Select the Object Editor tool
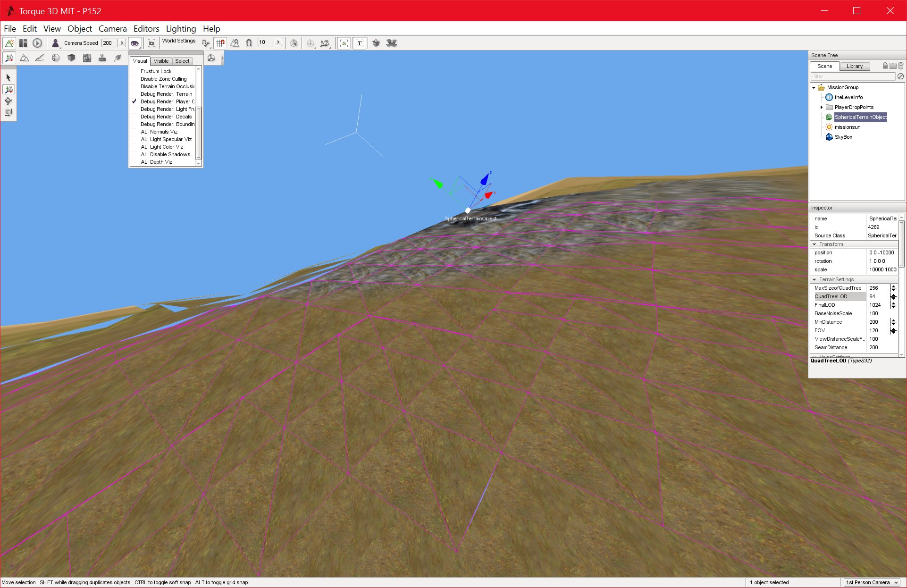The height and width of the screenshot is (588, 907). coord(9,58)
